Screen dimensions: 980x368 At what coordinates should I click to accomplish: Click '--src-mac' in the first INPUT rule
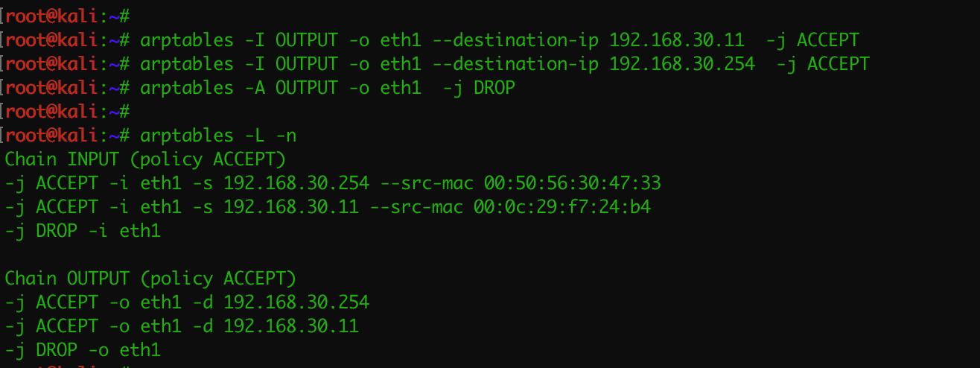point(427,183)
